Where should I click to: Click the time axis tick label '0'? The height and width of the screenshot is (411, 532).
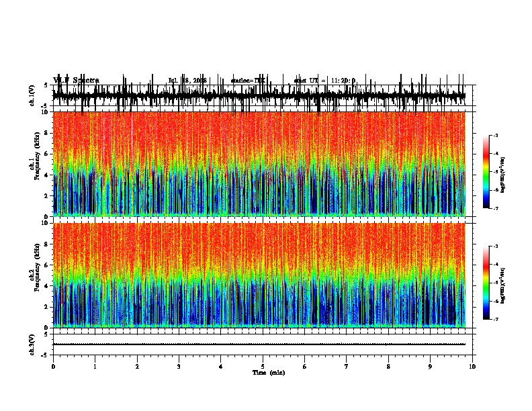tap(53, 367)
